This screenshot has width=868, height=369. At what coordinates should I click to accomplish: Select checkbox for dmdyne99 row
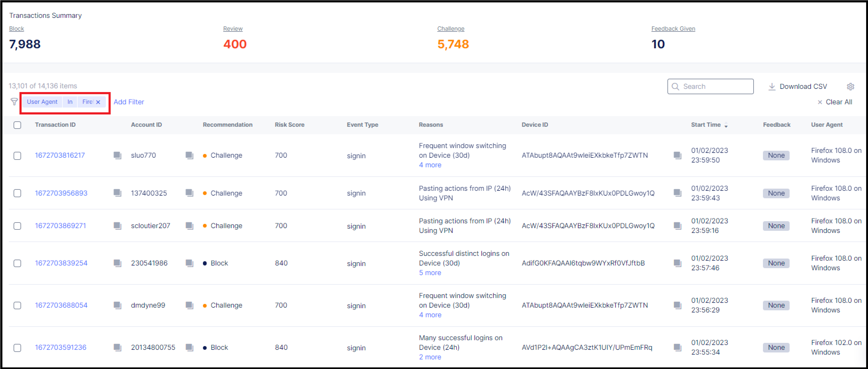(18, 305)
